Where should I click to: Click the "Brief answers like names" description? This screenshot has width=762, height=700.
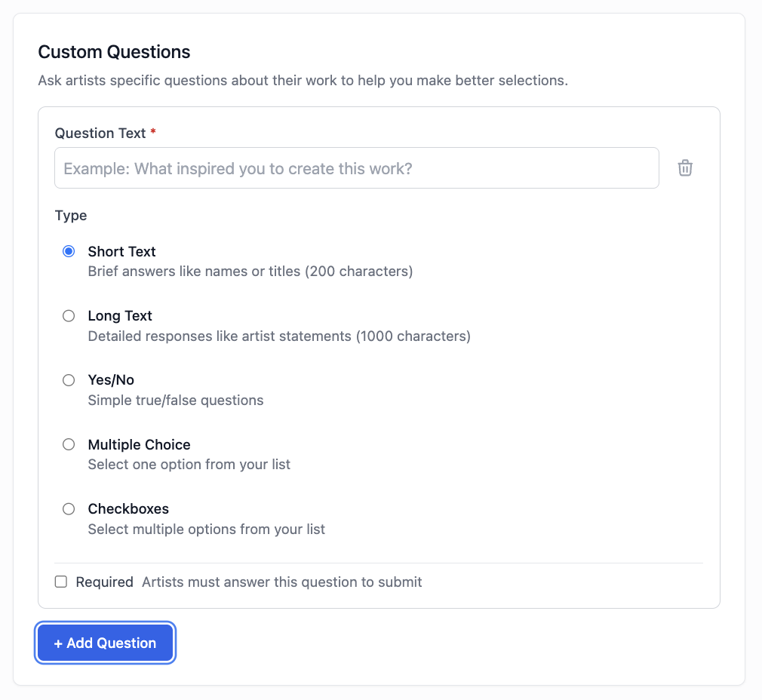pos(250,272)
